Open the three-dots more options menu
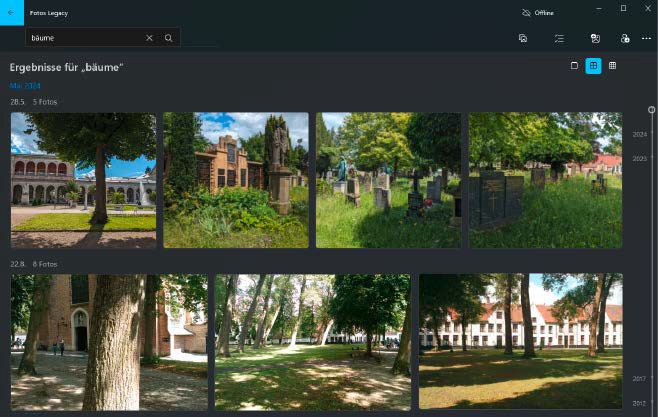Viewport: 658px width, 417px height. [x=646, y=38]
